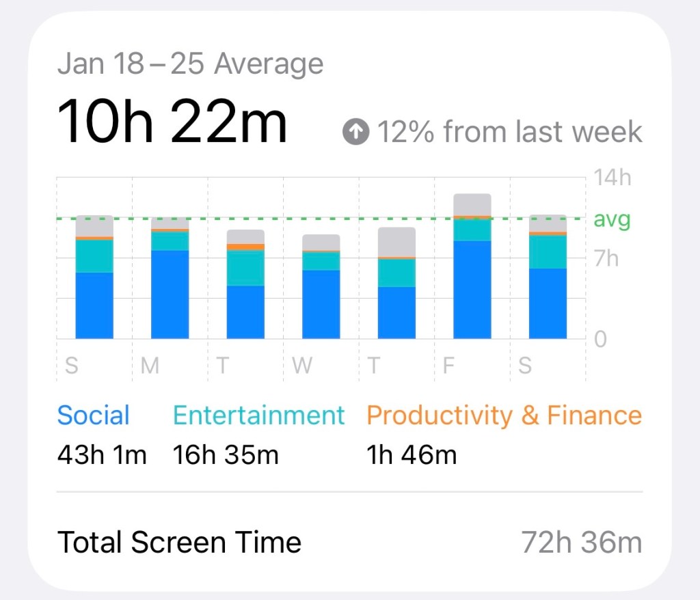This screenshot has height=600, width=700.
Task: Tap the 16h 35m Entertainment time
Action: (x=226, y=454)
